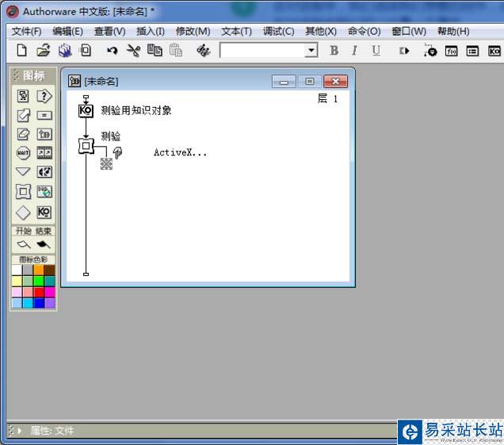The width and height of the screenshot is (504, 445).
Task: Open the 文件(F) menu
Action: pos(27,32)
